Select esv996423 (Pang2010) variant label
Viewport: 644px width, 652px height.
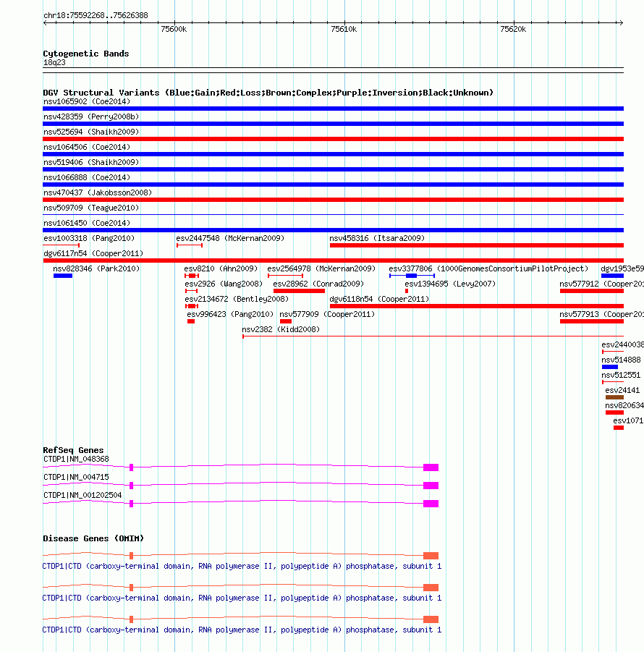tap(230, 314)
